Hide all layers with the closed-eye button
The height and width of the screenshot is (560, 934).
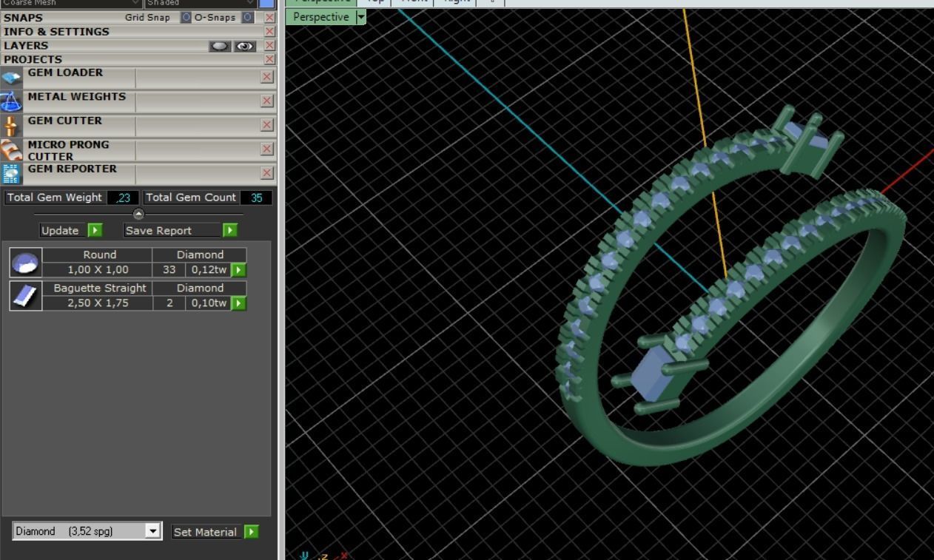220,46
